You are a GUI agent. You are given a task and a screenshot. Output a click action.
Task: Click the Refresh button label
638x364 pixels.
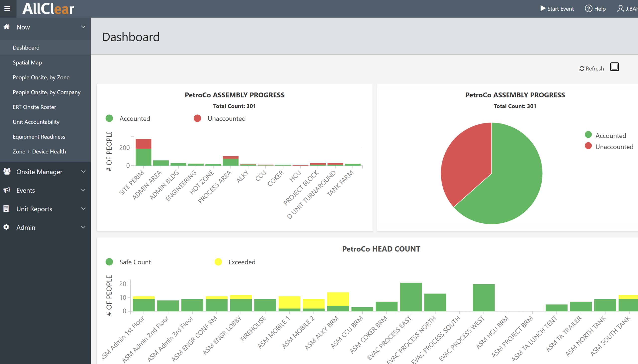click(595, 68)
